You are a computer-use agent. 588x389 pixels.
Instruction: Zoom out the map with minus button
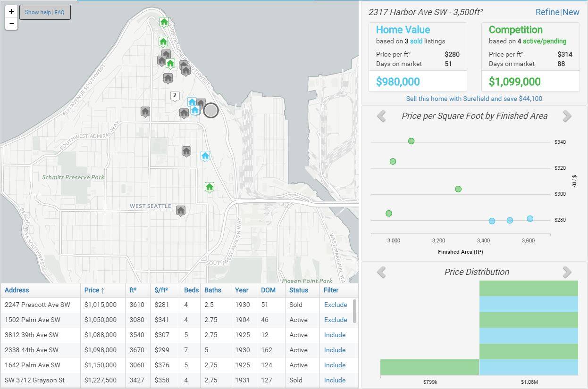pos(11,24)
